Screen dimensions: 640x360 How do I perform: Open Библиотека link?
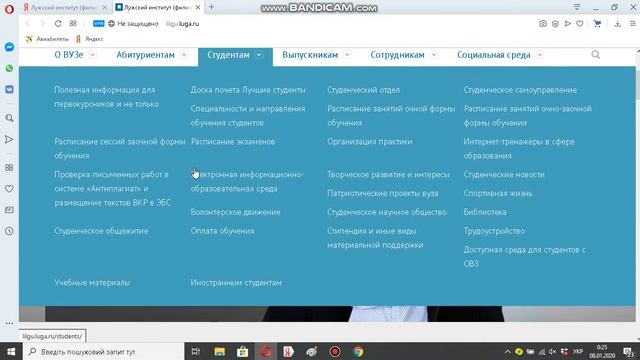tap(485, 212)
